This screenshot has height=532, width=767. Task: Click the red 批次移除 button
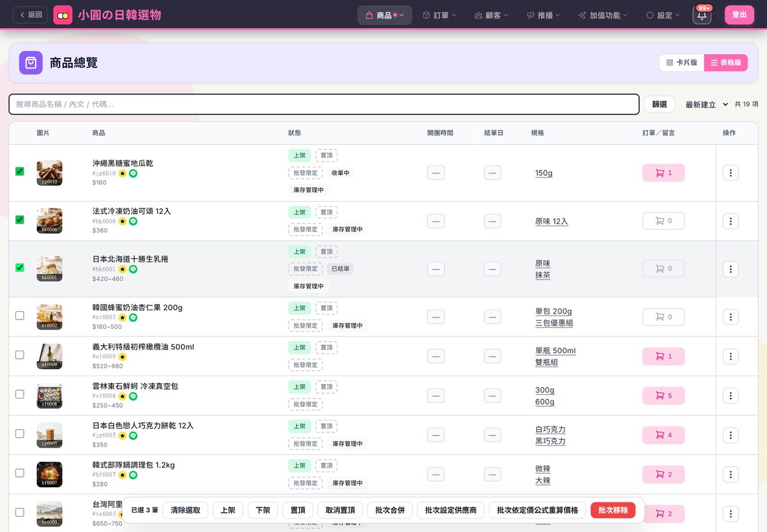coord(613,510)
